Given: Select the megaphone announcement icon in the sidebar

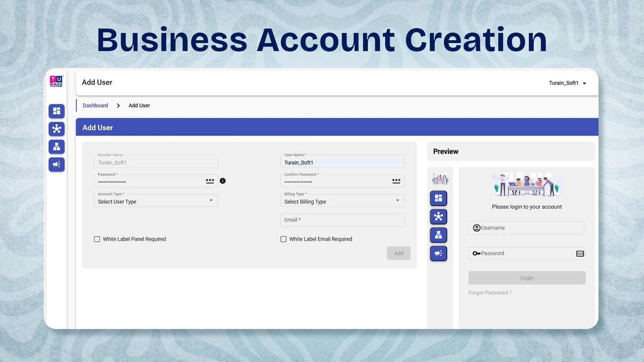Looking at the screenshot, I should [x=56, y=165].
